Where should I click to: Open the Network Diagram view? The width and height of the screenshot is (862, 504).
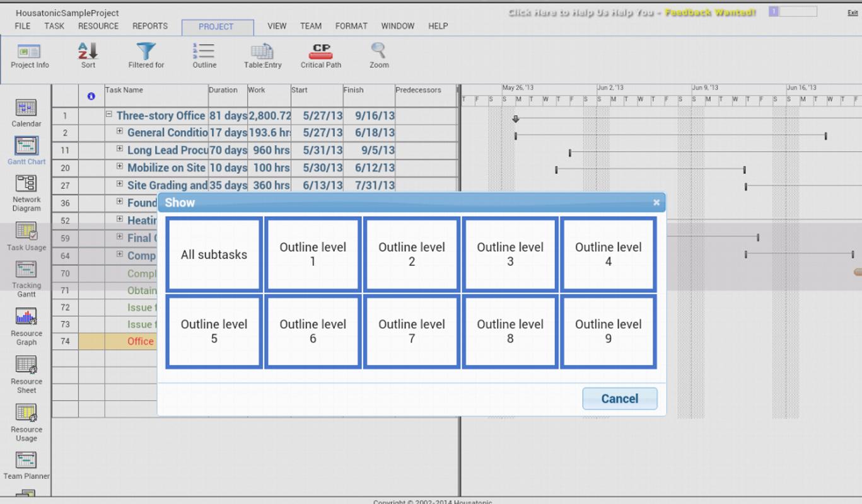point(26,193)
